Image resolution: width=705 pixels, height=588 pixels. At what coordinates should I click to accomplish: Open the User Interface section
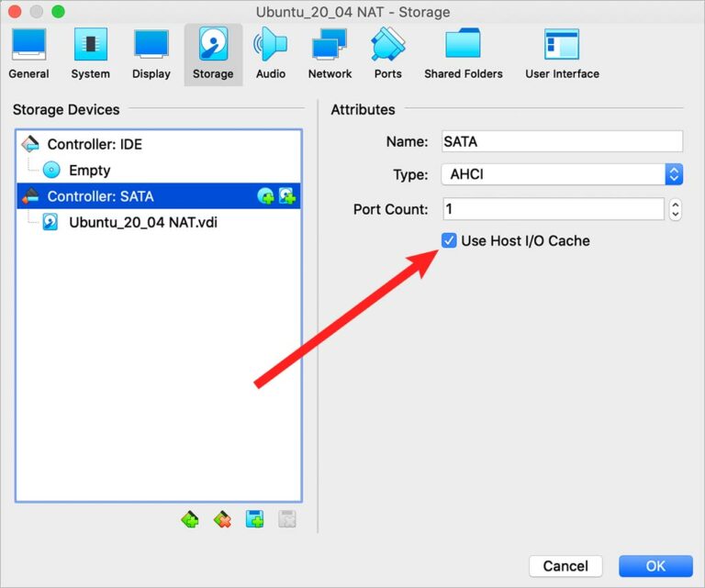562,54
